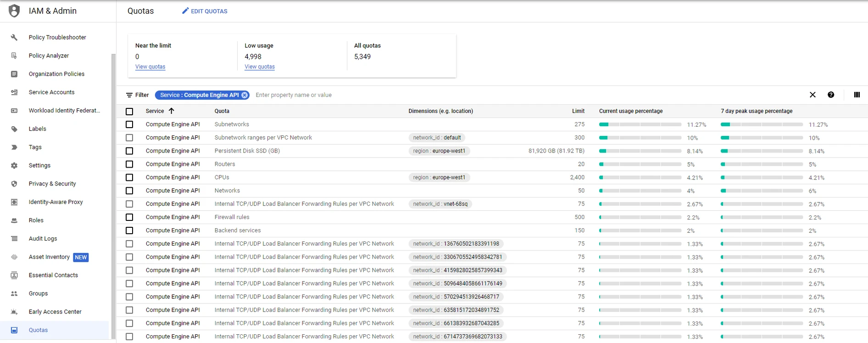Open the column display options icon

tap(857, 95)
